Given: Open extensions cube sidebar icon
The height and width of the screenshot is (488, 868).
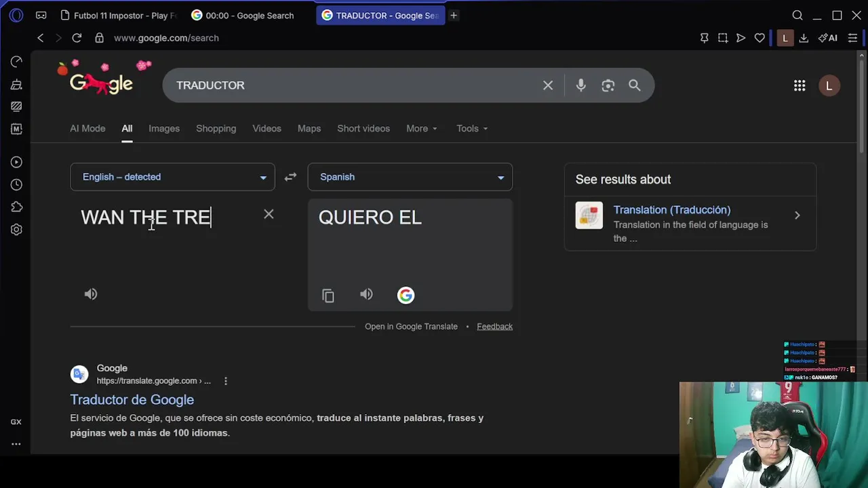Looking at the screenshot, I should (x=16, y=207).
